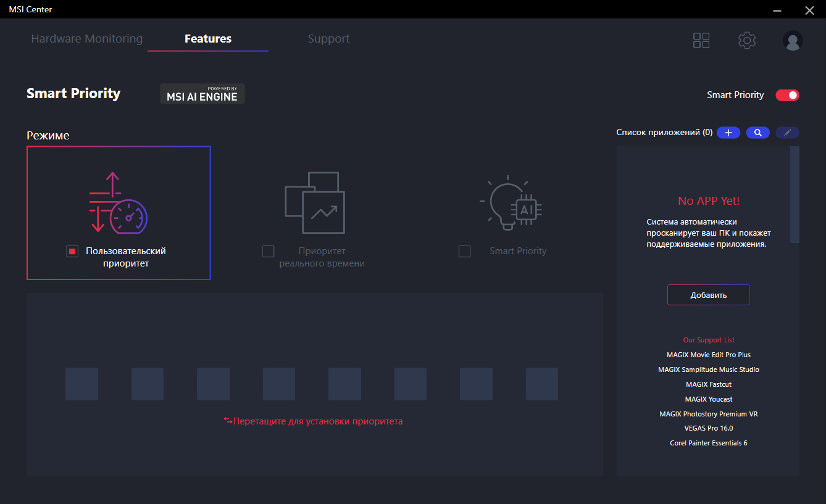Click the MSI AI ENGINE badge
Screen dimensions: 826x504
pyautogui.click(x=202, y=94)
